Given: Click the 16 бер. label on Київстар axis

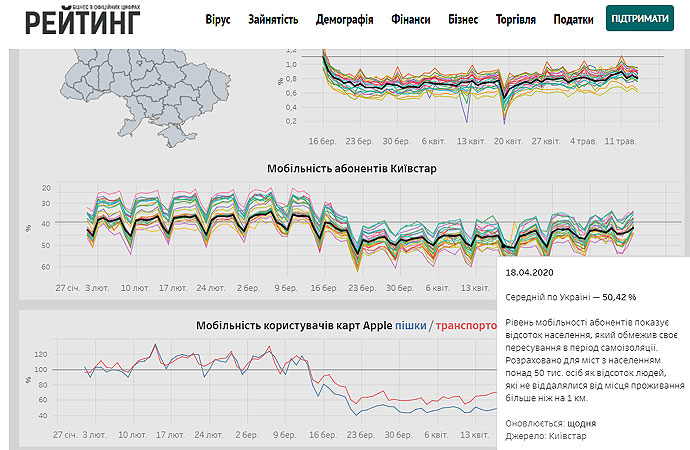Looking at the screenshot, I should click(x=323, y=287).
